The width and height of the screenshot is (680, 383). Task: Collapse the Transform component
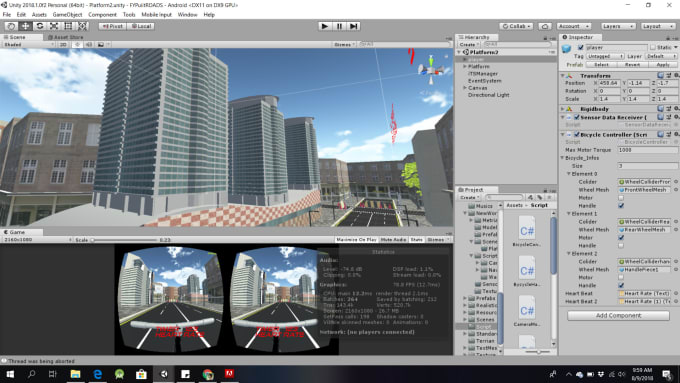coord(563,75)
